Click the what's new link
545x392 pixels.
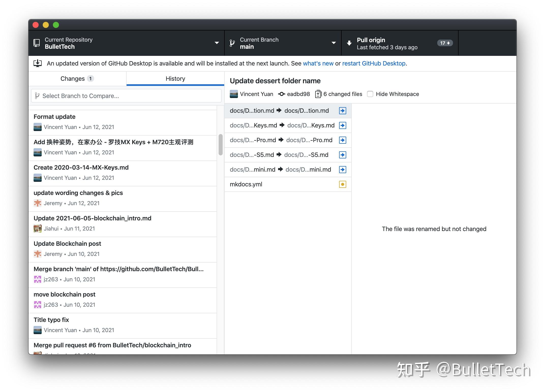318,63
